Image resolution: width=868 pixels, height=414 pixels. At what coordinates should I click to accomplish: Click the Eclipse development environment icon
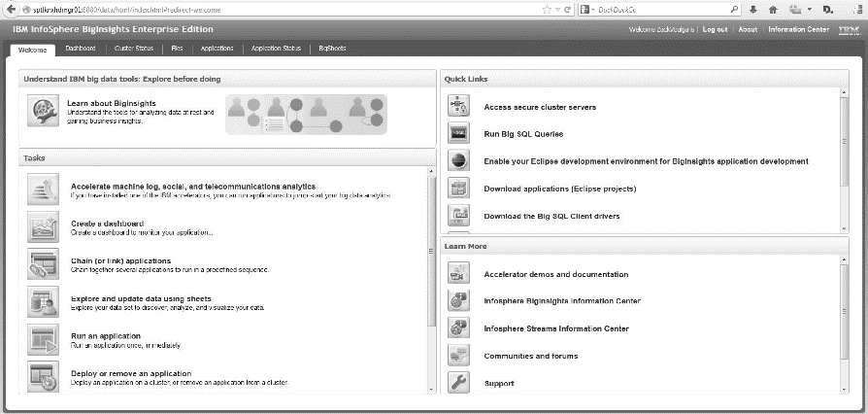458,160
